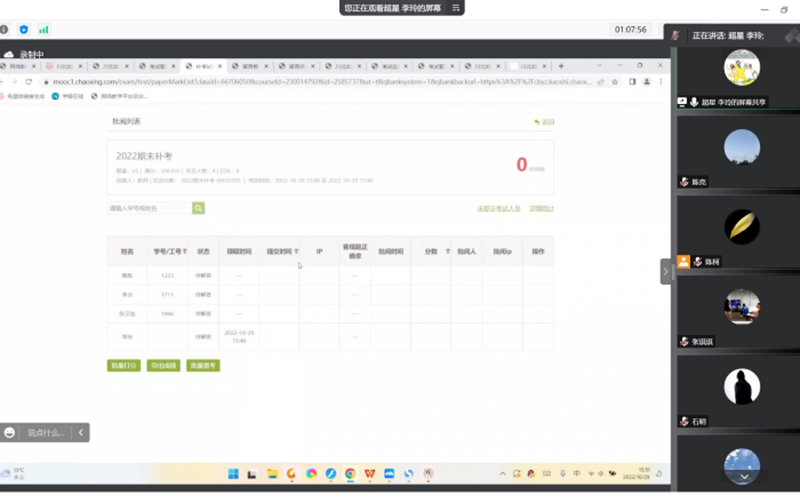Open the third bookmark with globe icon
This screenshot has width=800, height=495.
[119, 96]
